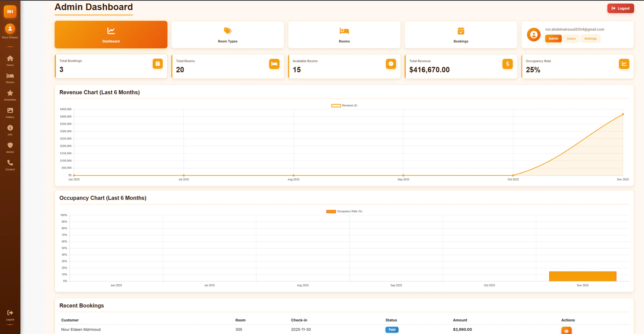The image size is (644, 334).
Task: Click the Status column header
Action: (x=391, y=320)
